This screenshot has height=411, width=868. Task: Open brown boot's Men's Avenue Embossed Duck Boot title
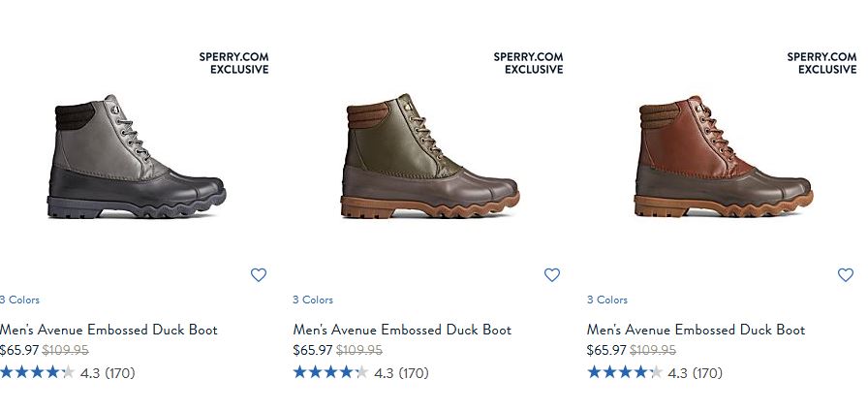click(x=696, y=330)
